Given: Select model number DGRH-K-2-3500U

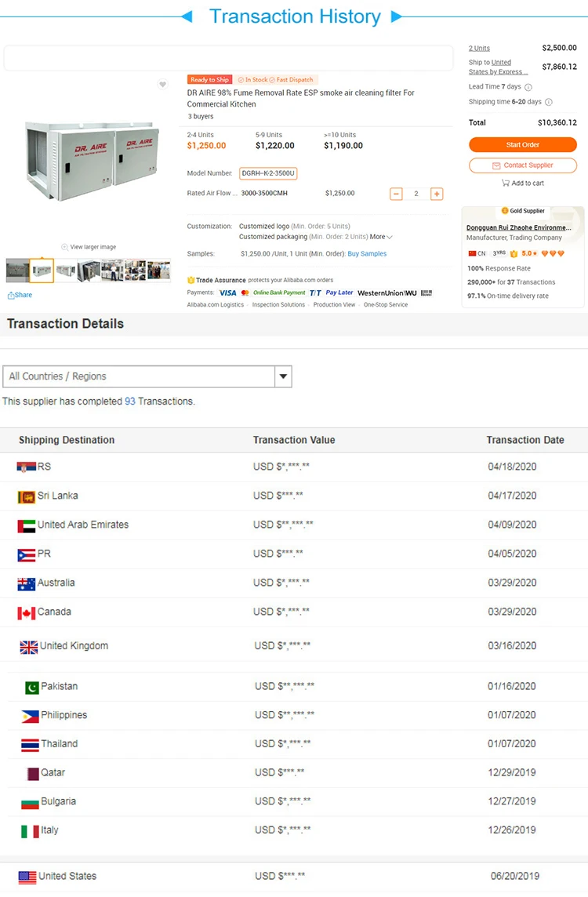Looking at the screenshot, I should coord(267,173).
